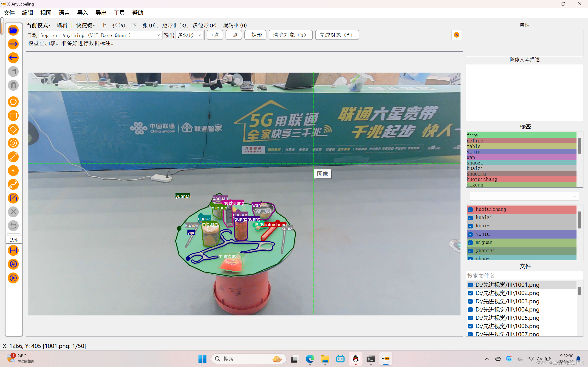This screenshot has height=367, width=588.
Task: Click the +矩形 button
Action: [x=255, y=35]
